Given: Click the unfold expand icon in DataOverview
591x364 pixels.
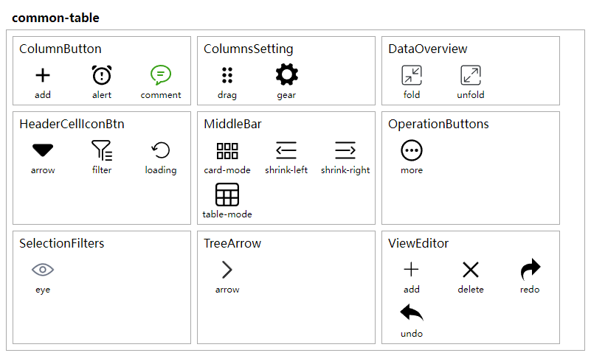Looking at the screenshot, I should (x=471, y=75).
